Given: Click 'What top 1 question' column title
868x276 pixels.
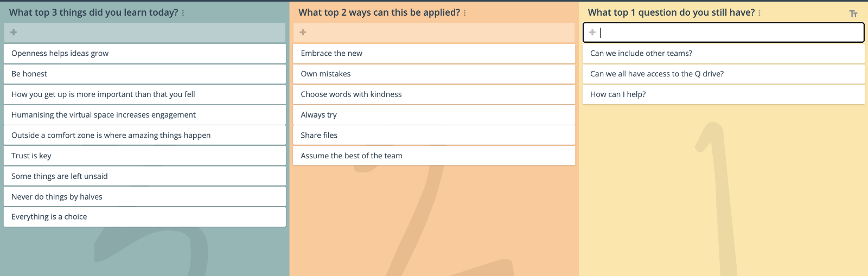Looking at the screenshot, I should coord(672,12).
